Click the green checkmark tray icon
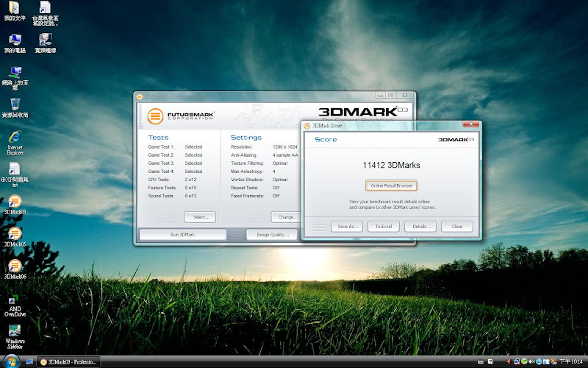 pos(524,361)
